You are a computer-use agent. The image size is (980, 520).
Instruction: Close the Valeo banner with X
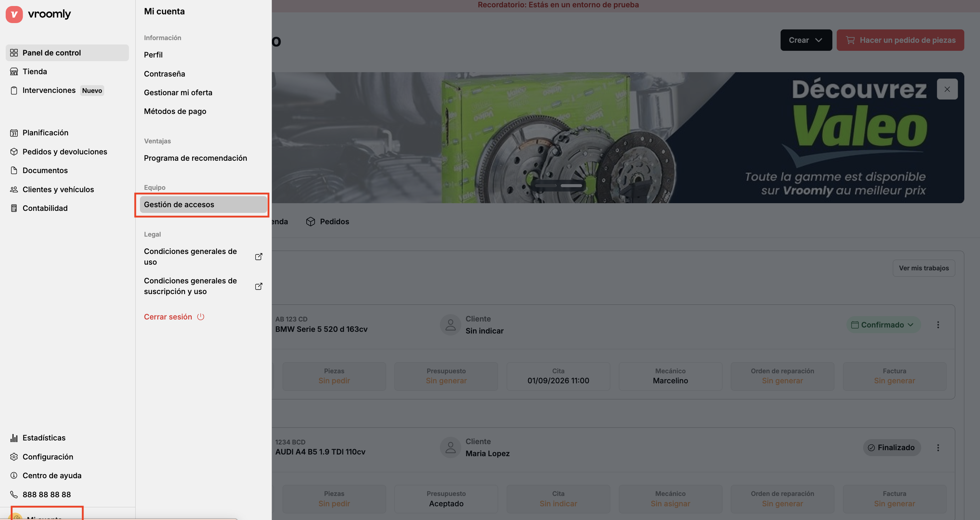[947, 89]
